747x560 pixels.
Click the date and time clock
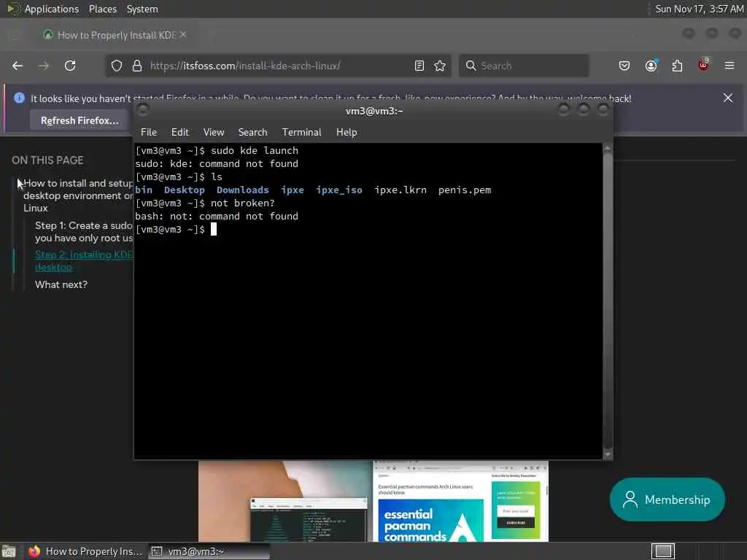click(699, 9)
